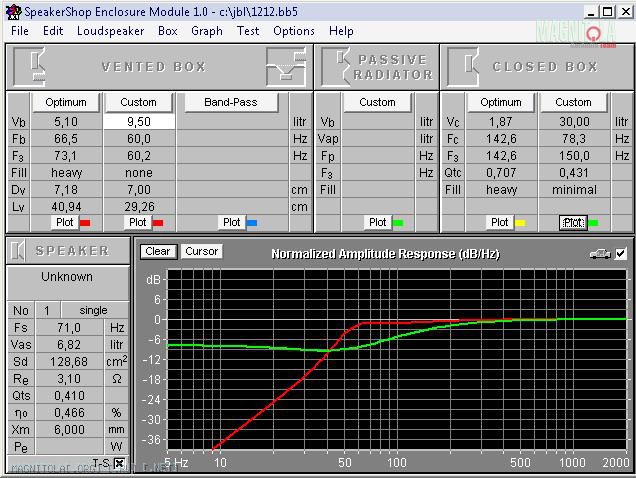Open the Help menu
The height and width of the screenshot is (478, 636).
[341, 31]
